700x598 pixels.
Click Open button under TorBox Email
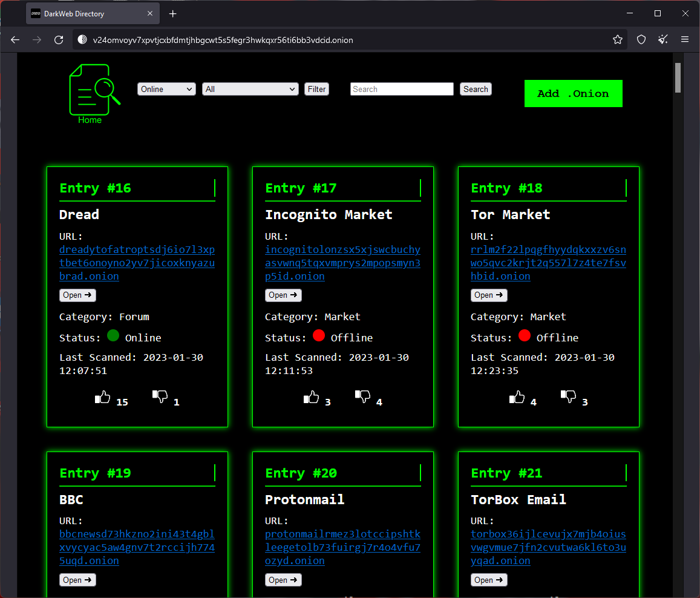click(x=489, y=580)
